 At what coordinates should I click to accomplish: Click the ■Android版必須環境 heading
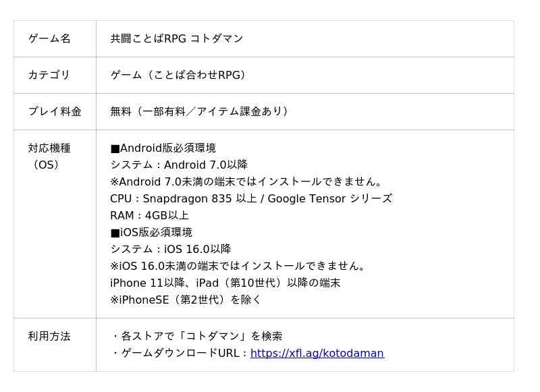tap(163, 148)
